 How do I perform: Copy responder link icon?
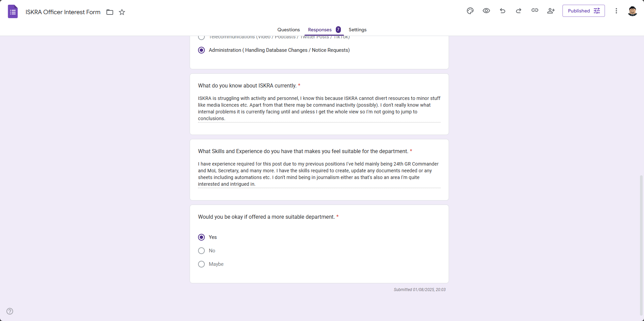(535, 11)
